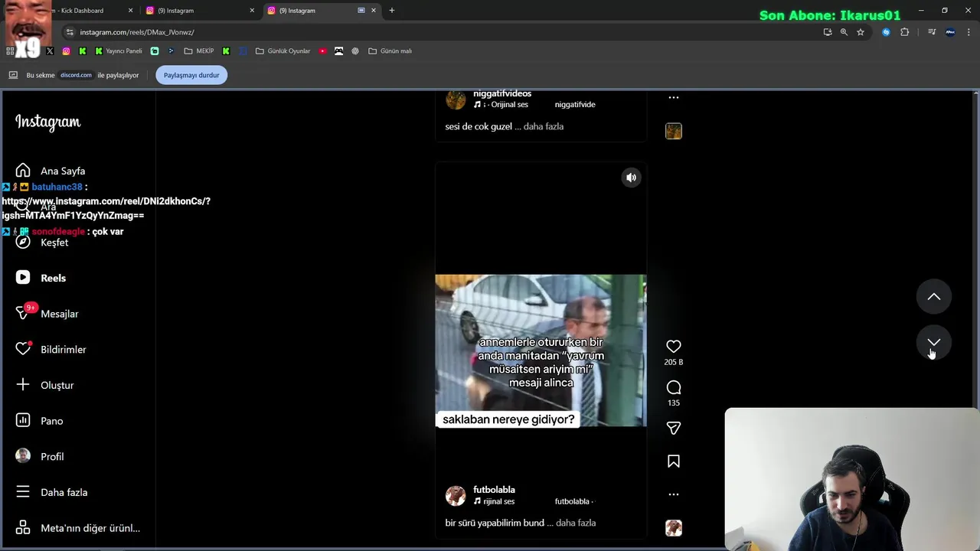The width and height of the screenshot is (980, 551).
Task: Click Oluştur to create a post
Action: click(45, 385)
